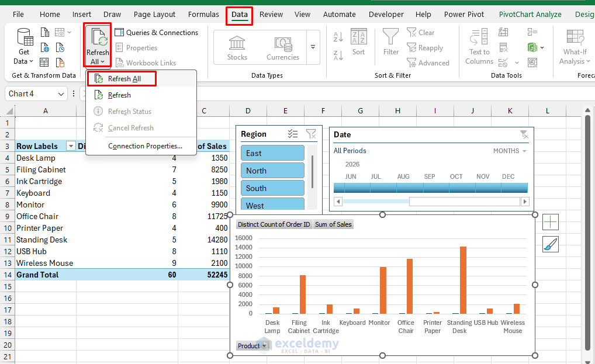Toggle the South region slicer button
The height and width of the screenshot is (364, 595).
[x=272, y=188]
